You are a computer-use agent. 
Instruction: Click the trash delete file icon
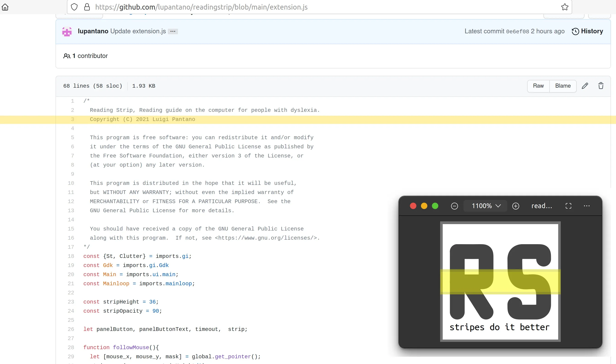point(601,86)
